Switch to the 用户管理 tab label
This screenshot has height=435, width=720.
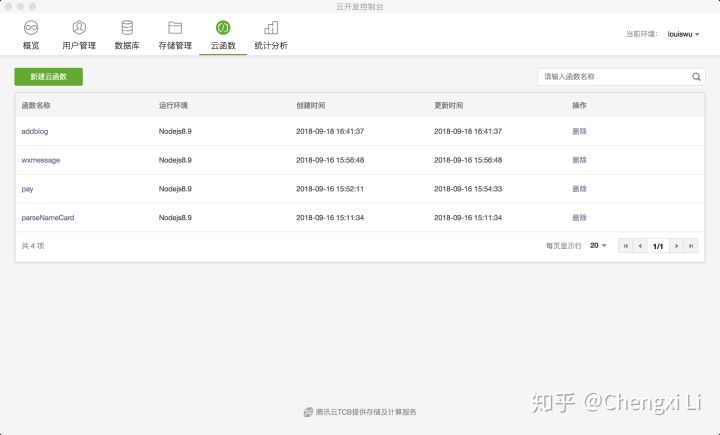coord(79,45)
